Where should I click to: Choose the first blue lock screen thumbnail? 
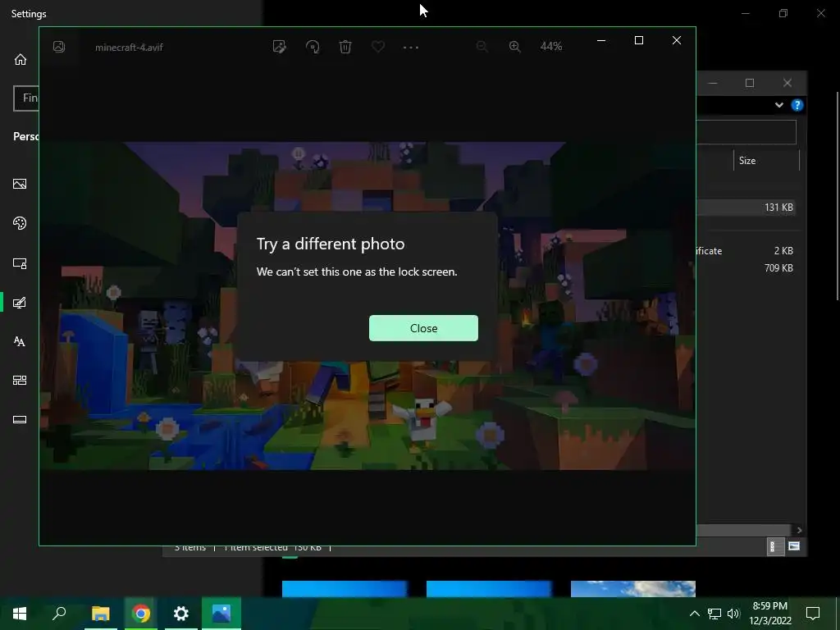[345, 588]
